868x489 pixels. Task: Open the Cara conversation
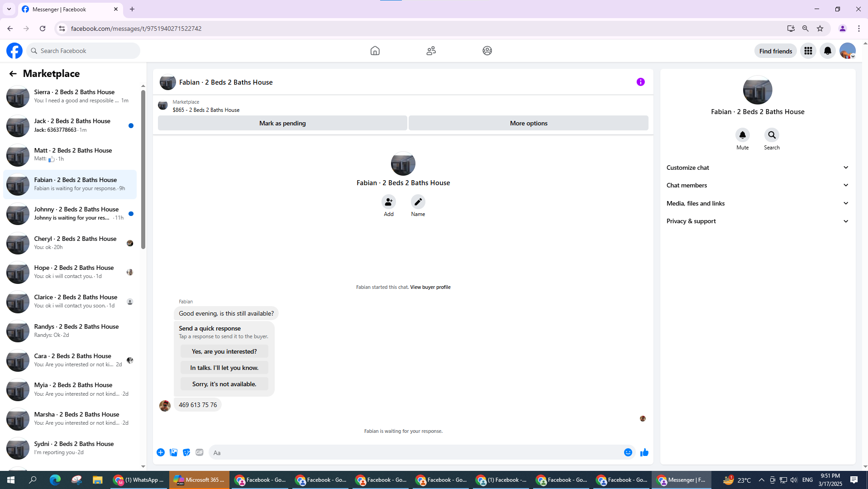pyautogui.click(x=70, y=360)
